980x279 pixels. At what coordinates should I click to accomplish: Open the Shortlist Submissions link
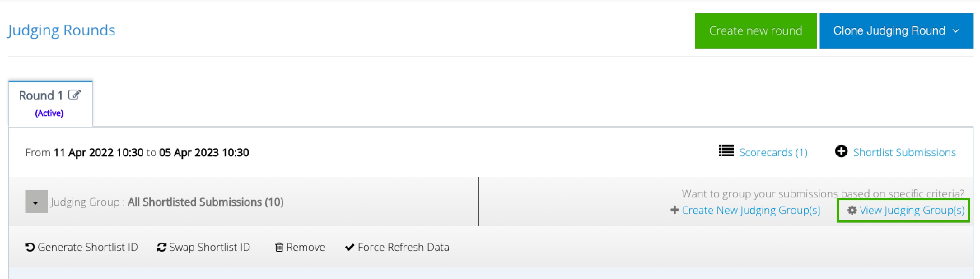(x=904, y=152)
